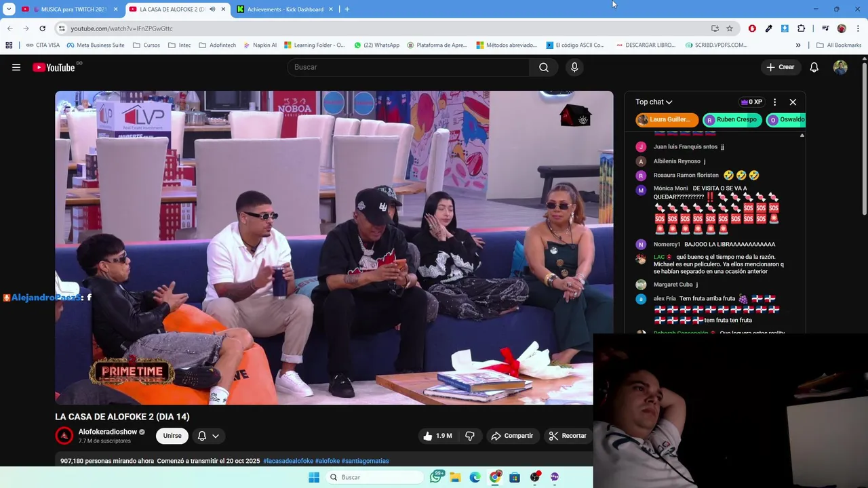Screen dimensions: 868x488
Task: Open the #santiagomatias hashtag link
Action: 366,461
